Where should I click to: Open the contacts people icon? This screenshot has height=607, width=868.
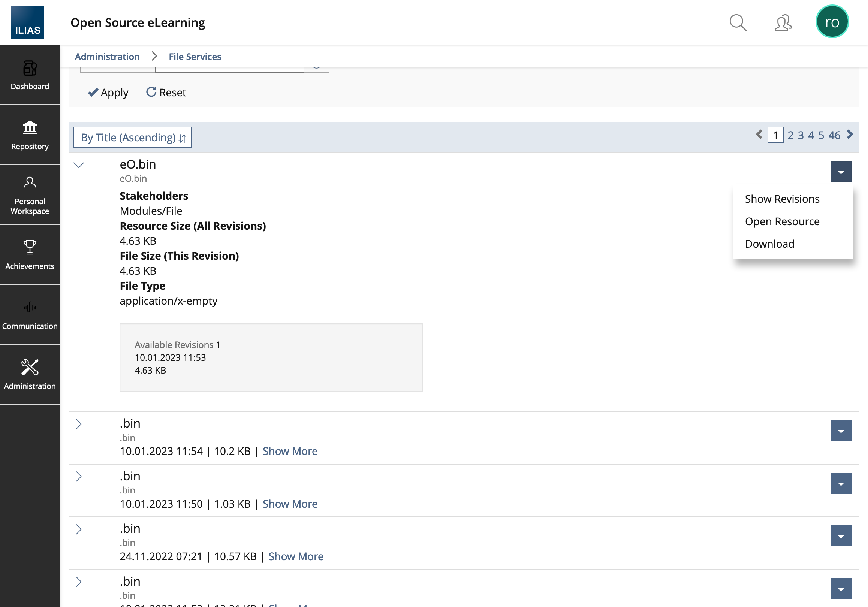pos(783,23)
